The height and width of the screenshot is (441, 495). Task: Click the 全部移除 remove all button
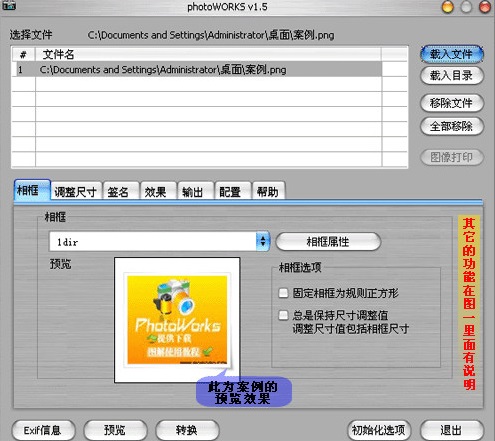[452, 126]
